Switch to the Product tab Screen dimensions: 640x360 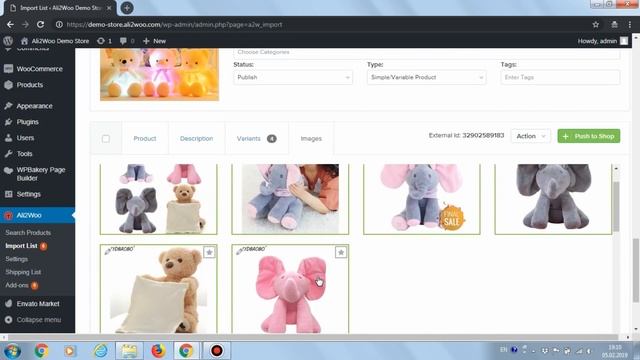(x=145, y=139)
